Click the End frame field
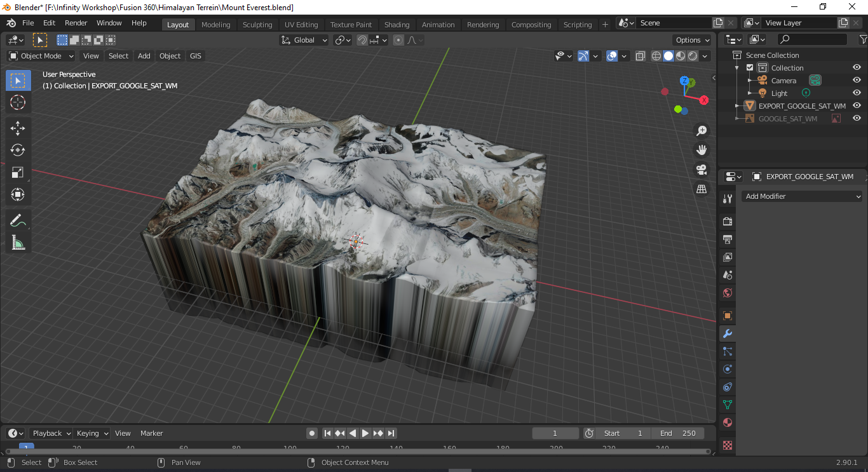 pos(678,433)
